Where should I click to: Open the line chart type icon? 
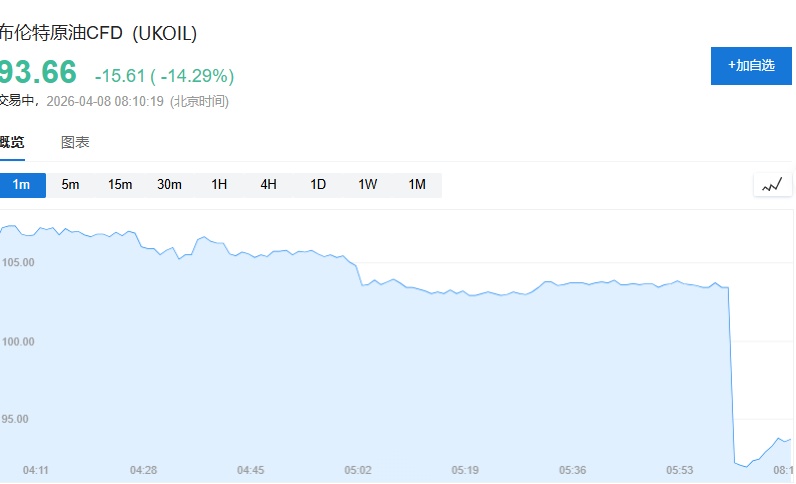772,185
